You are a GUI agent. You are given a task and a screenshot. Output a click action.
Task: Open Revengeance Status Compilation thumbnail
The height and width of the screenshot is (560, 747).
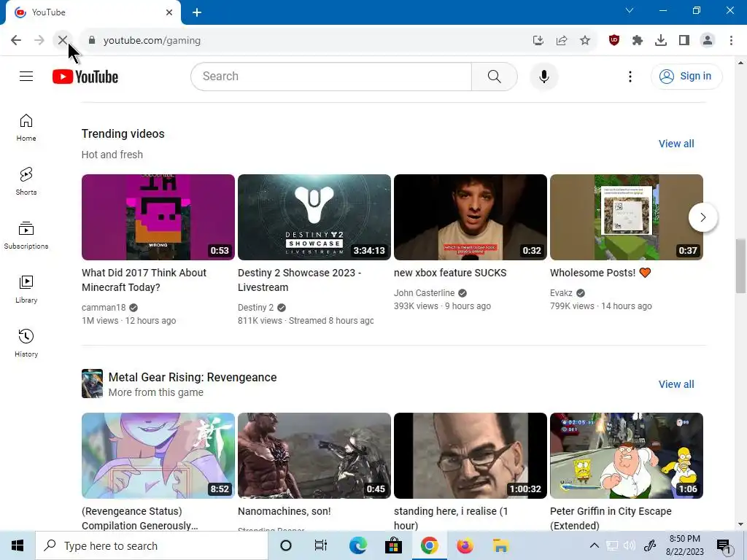158,456
